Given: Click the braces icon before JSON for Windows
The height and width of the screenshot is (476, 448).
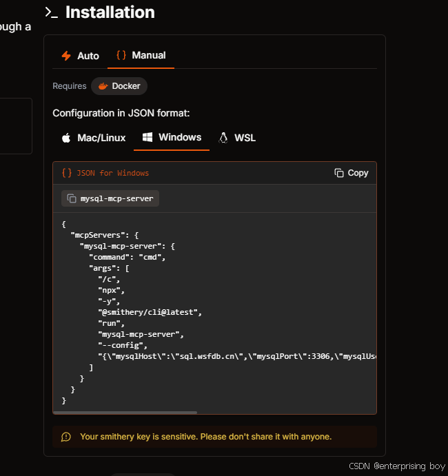Looking at the screenshot, I should pos(67,173).
